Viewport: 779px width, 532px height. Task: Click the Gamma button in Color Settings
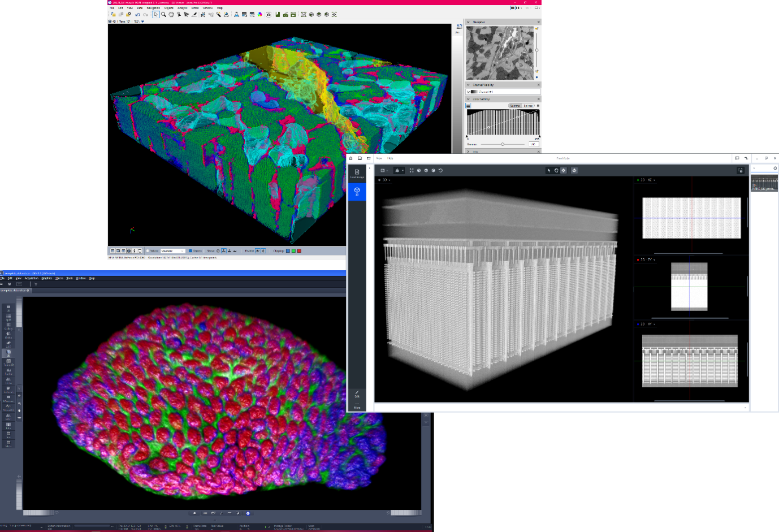click(x=516, y=106)
